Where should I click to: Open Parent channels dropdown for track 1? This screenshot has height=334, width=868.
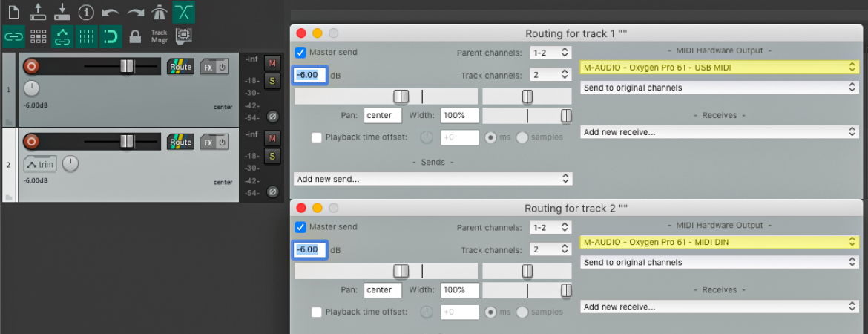tap(550, 53)
